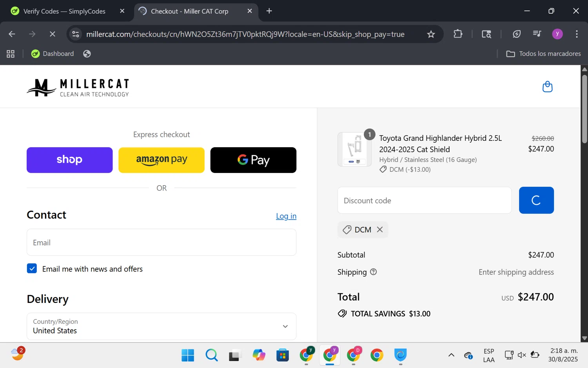The image size is (588, 368).
Task: Open the clock showing 2:18 a. m.
Action: [564, 355]
